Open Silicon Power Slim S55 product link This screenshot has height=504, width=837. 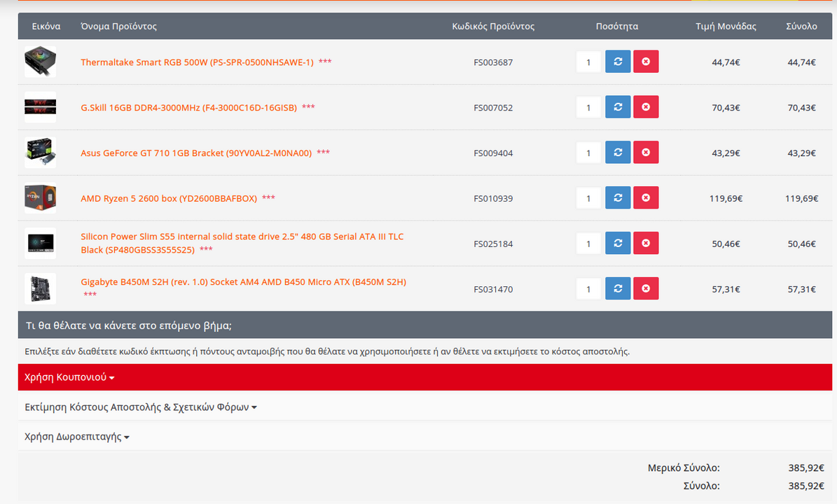(x=242, y=243)
